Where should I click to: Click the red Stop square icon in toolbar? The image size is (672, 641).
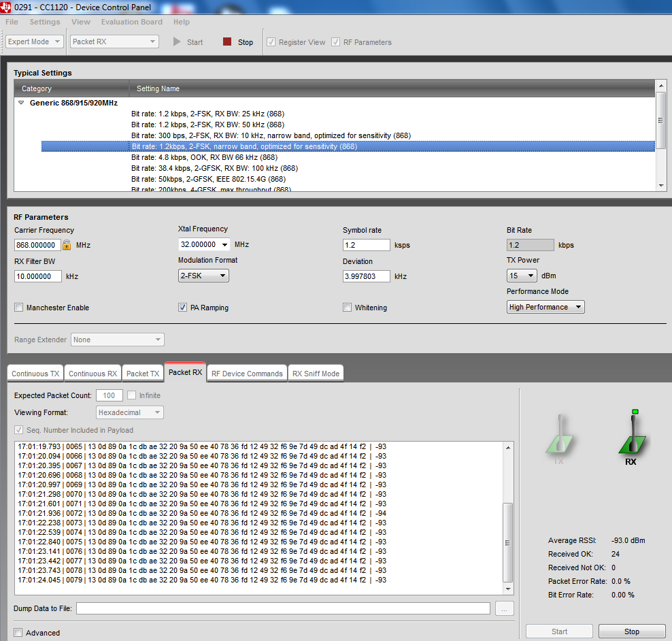(x=227, y=42)
